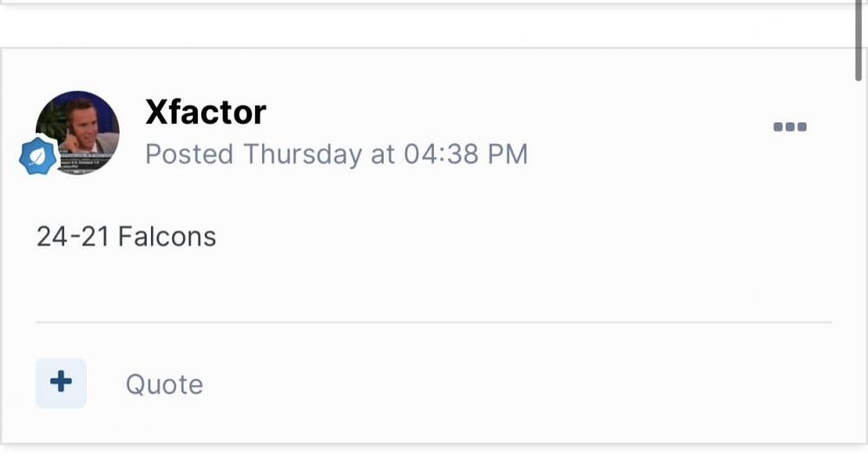Click the Quote link under the post

(164, 385)
